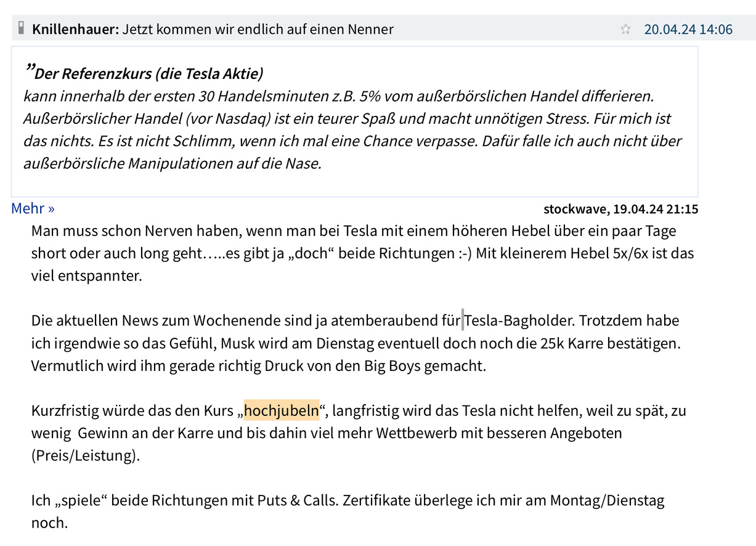Expand the quote with 'Mehr »'
Image resolution: width=756 pixels, height=546 pixels.
coord(33,208)
